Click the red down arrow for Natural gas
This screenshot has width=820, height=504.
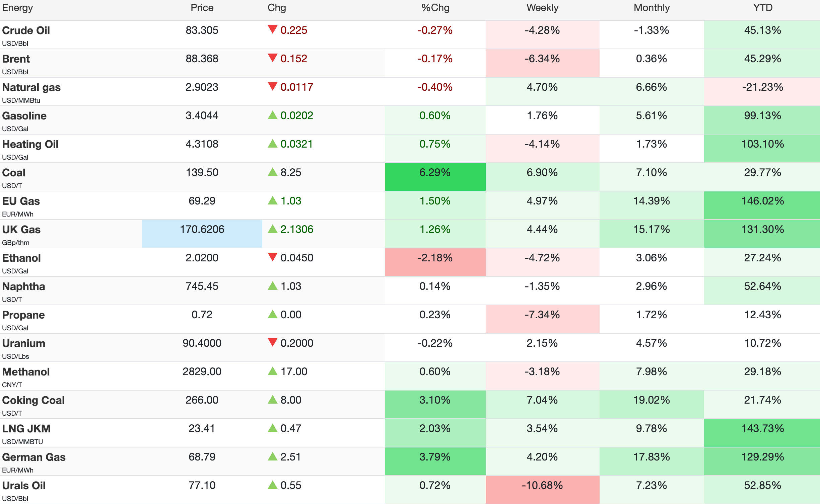tap(273, 86)
